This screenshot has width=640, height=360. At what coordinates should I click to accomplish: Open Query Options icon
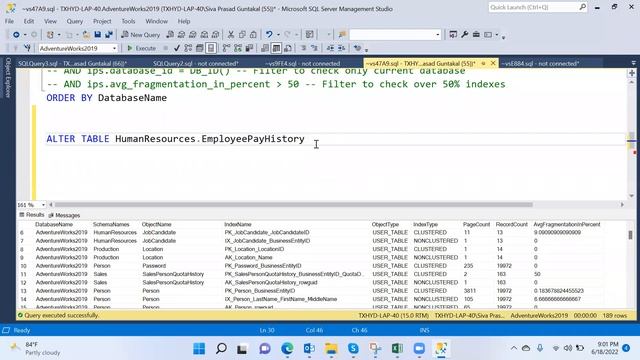(x=200, y=48)
